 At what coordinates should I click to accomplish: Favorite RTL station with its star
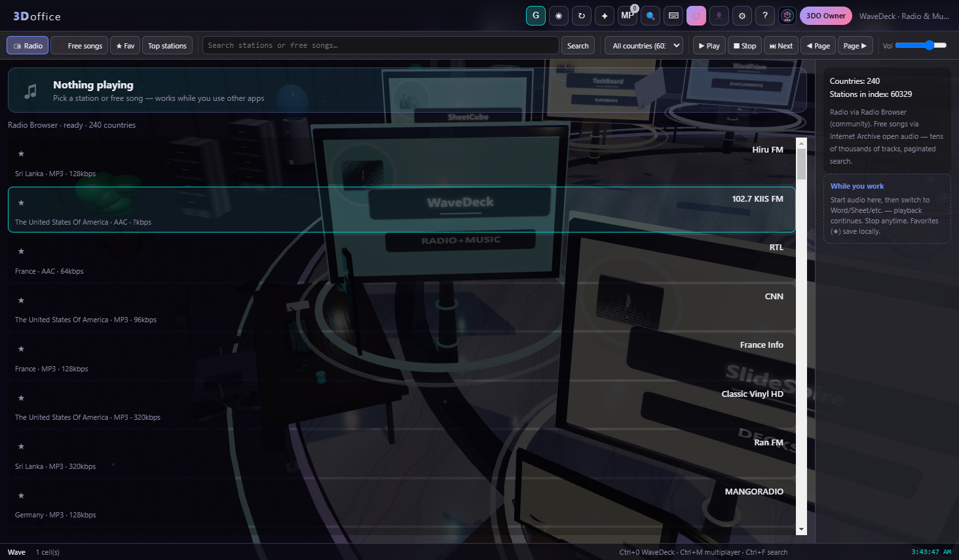[x=21, y=252]
